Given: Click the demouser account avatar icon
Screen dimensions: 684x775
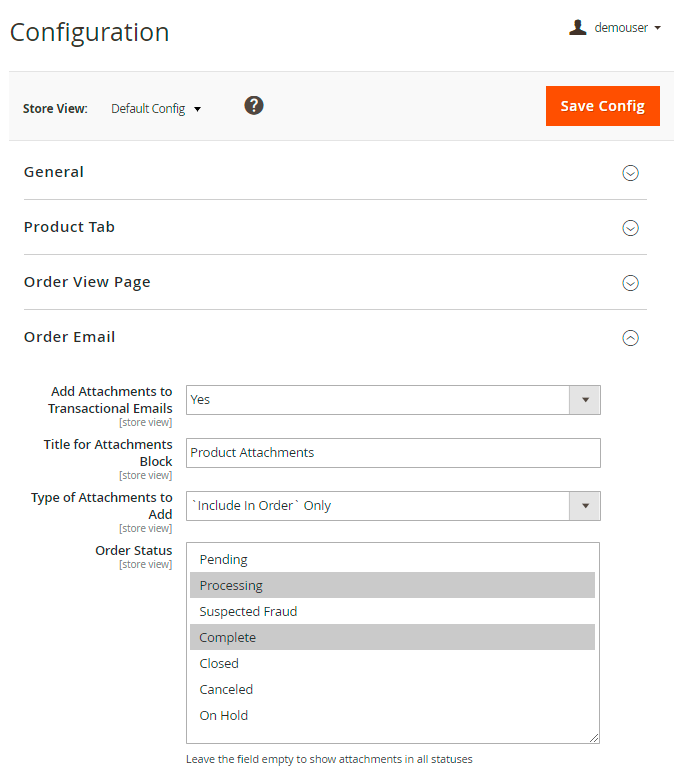Looking at the screenshot, I should click(x=577, y=28).
